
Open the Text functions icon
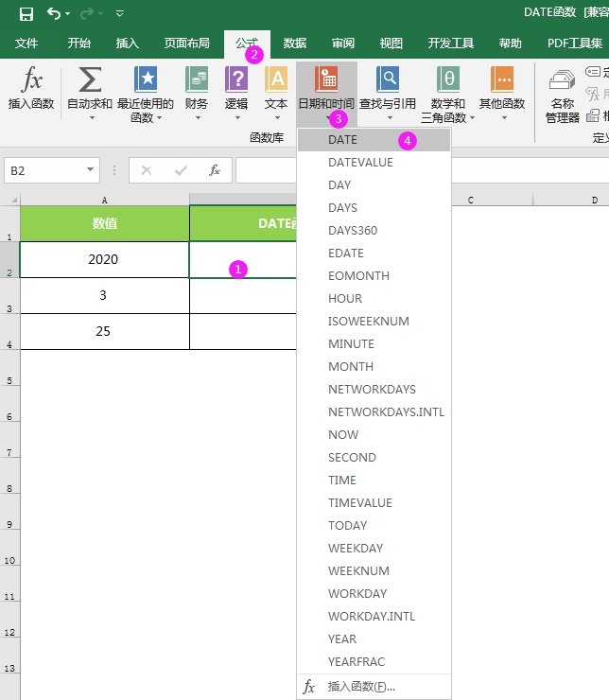(x=276, y=79)
